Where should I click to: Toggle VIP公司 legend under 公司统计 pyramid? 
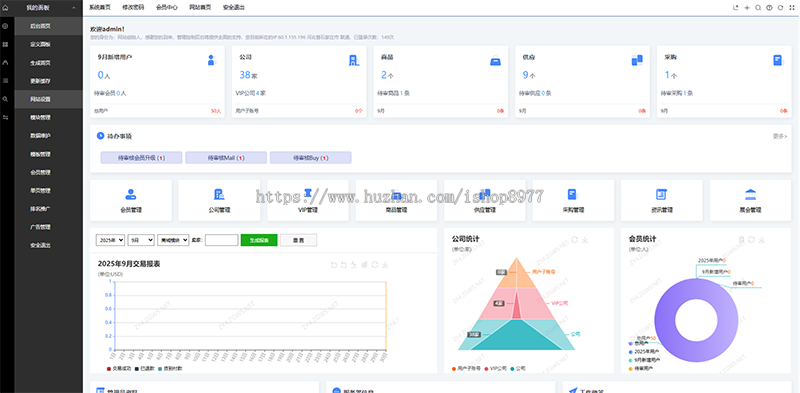point(495,368)
